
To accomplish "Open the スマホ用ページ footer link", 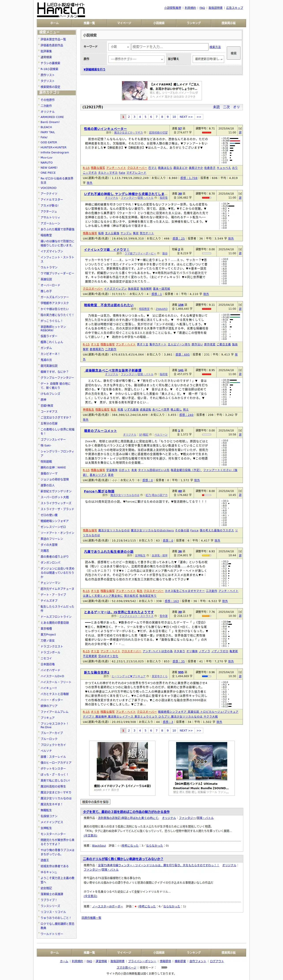I will 127,967.
